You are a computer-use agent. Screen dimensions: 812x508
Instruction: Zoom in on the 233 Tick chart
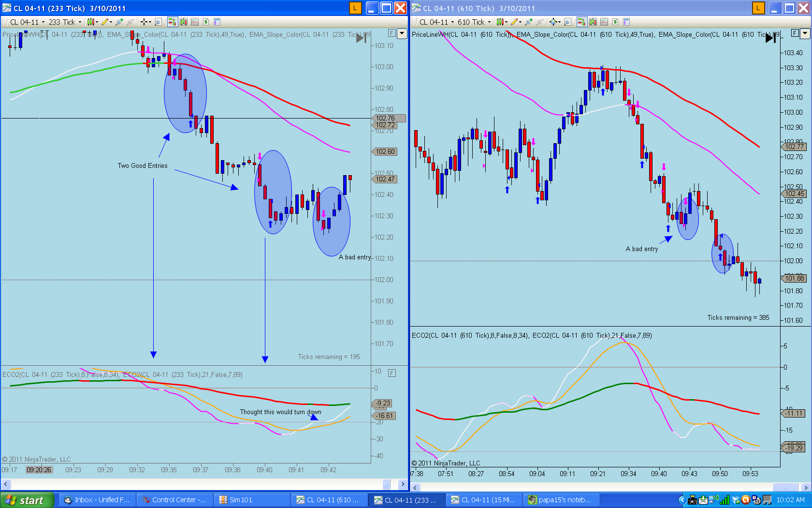tap(119, 22)
